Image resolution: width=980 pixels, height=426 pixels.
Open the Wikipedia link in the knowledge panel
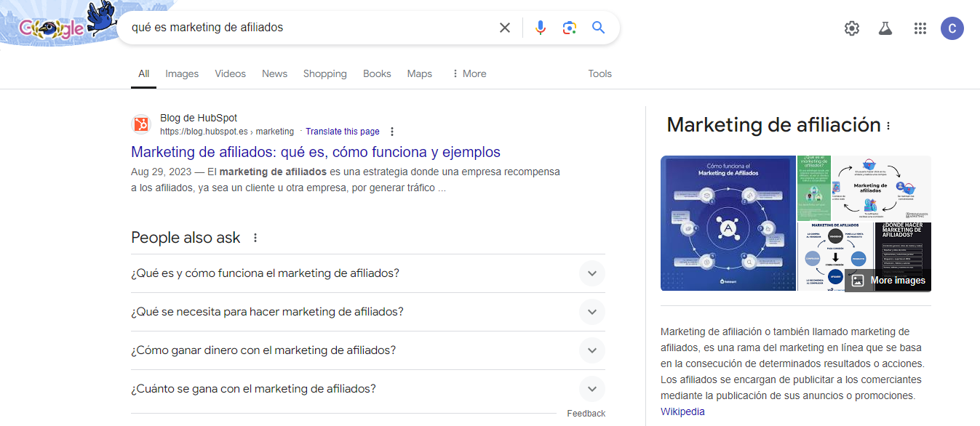point(682,411)
